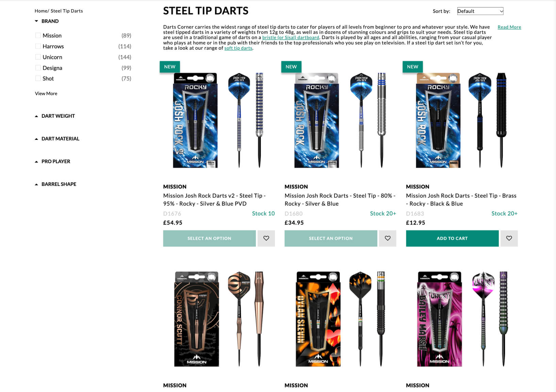Viewport: 556px width, 392px height.
Task: Favorite the Josh Rock Brass darts
Action: coord(509,238)
